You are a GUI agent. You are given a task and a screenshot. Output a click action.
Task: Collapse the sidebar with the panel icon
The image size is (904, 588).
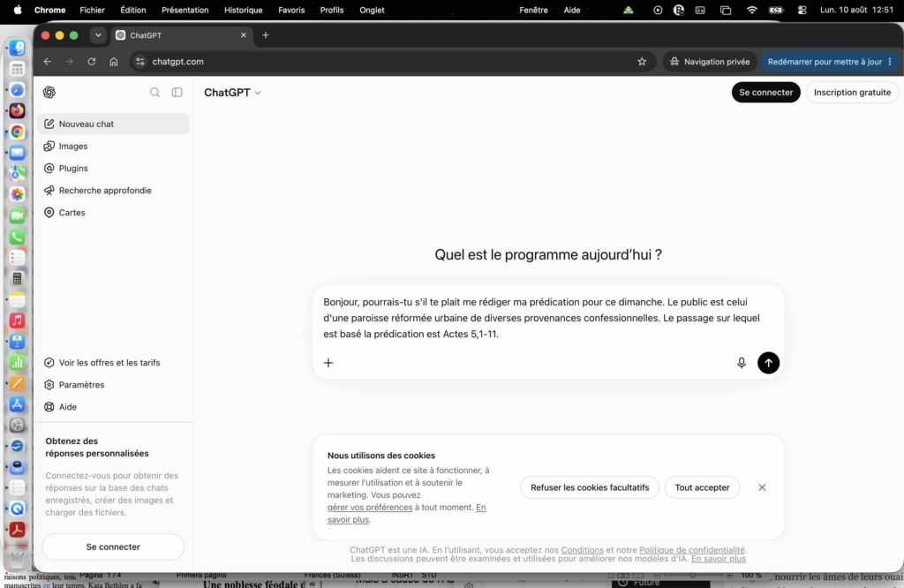(x=177, y=92)
